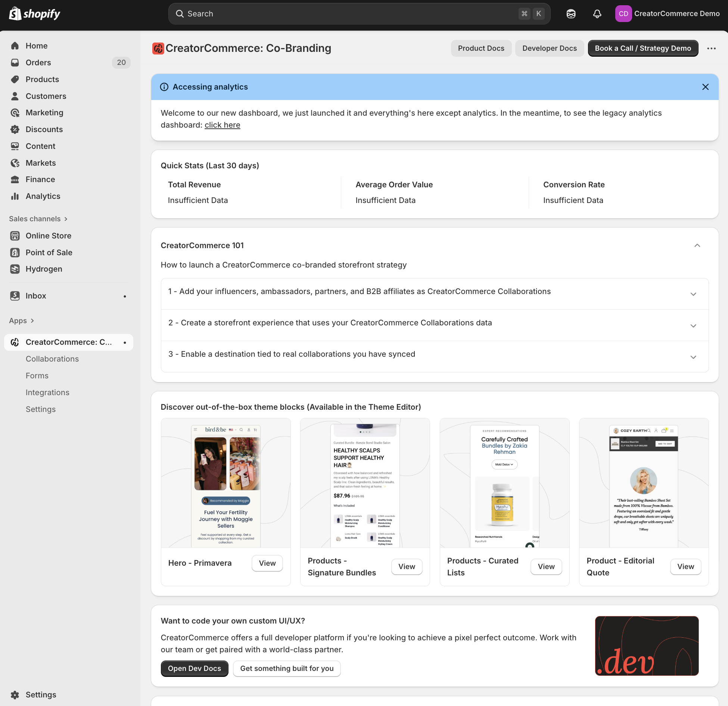Click the Hydrogen channel icon
Viewport: 728px width, 706px height.
click(15, 269)
